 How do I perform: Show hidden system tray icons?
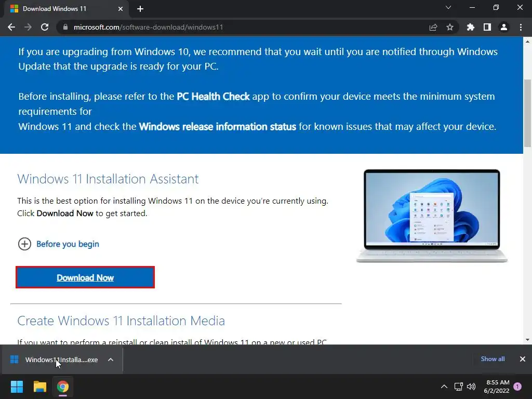coord(444,387)
